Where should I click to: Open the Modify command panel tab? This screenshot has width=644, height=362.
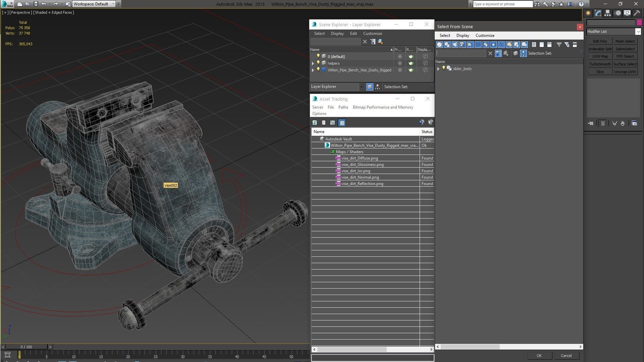tap(598, 13)
